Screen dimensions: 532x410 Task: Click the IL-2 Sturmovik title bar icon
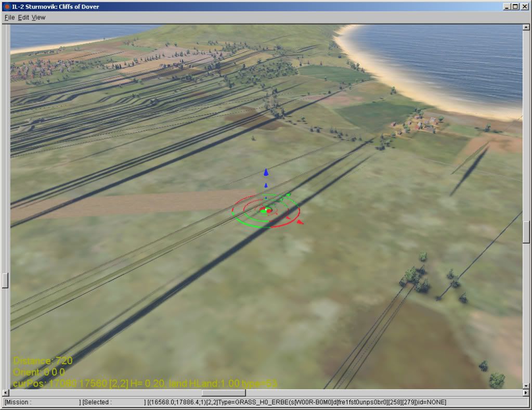(x=7, y=6)
